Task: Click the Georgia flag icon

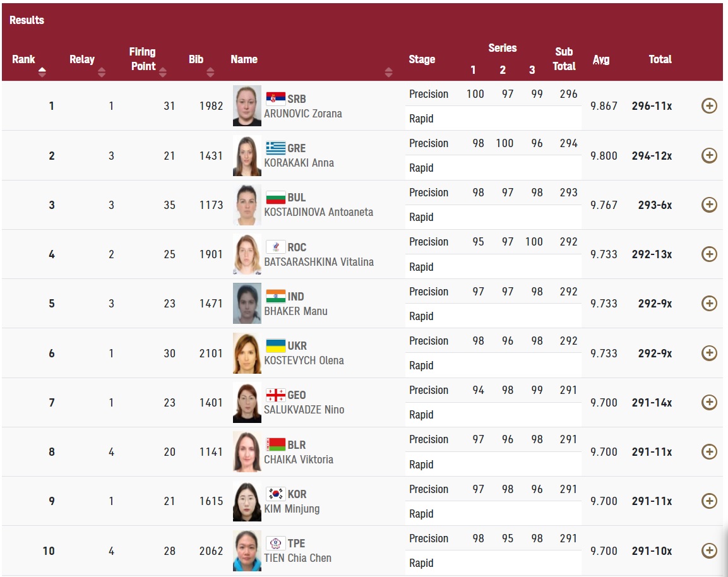Action: pyautogui.click(x=275, y=395)
